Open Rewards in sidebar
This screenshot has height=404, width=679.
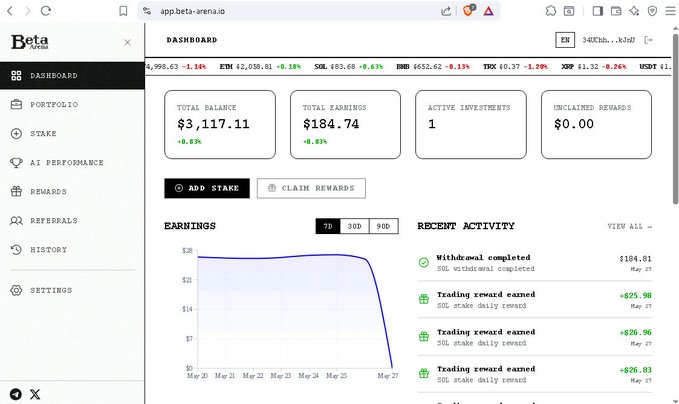click(72, 191)
